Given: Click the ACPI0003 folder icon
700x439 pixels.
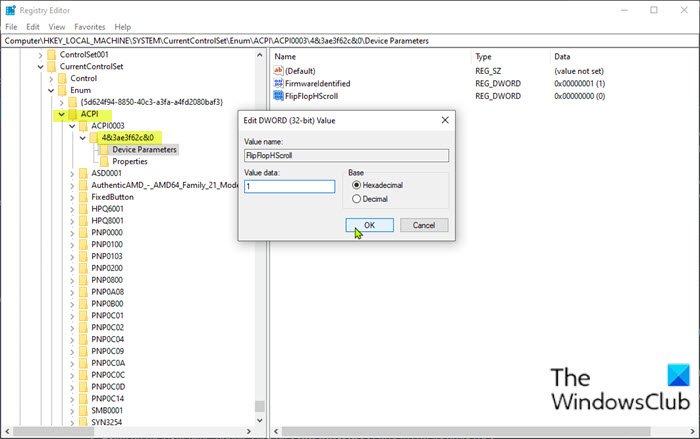Looking at the screenshot, I should [83, 126].
